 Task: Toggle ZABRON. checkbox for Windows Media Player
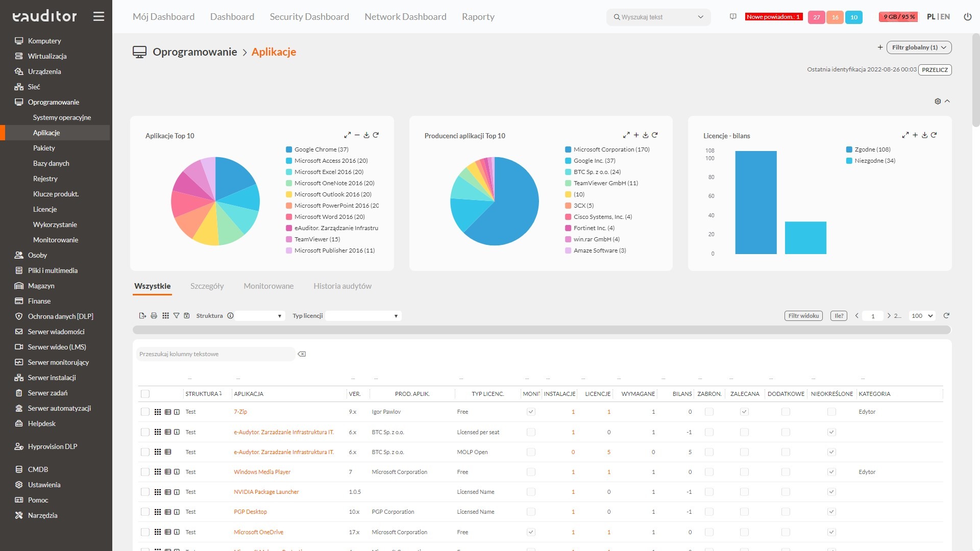[x=709, y=472]
